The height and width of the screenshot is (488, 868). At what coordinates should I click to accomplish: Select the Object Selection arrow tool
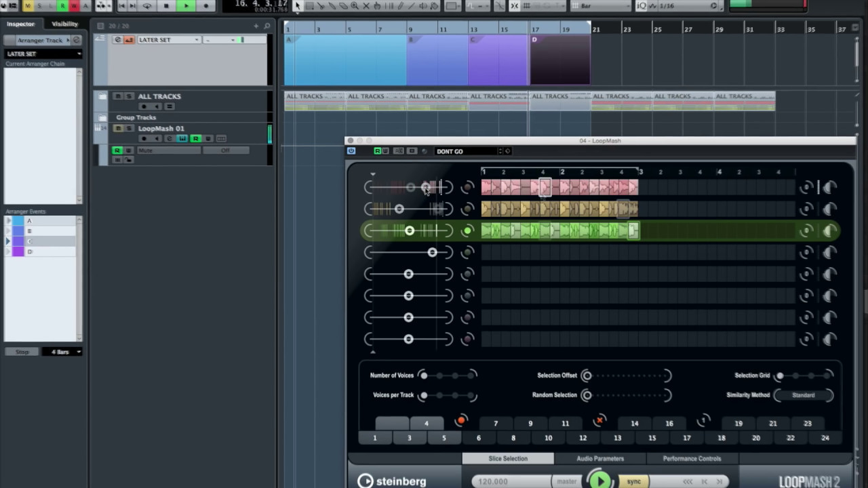(298, 6)
